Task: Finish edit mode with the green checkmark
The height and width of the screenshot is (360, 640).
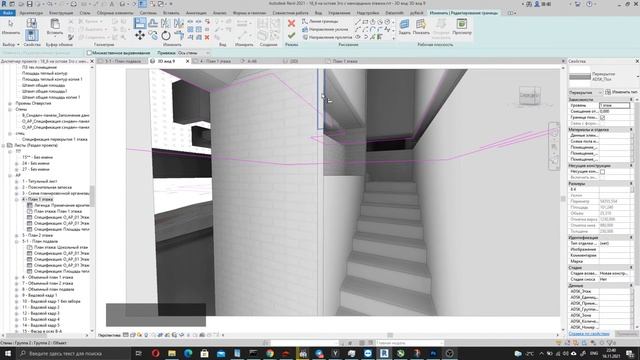Action: [291, 36]
